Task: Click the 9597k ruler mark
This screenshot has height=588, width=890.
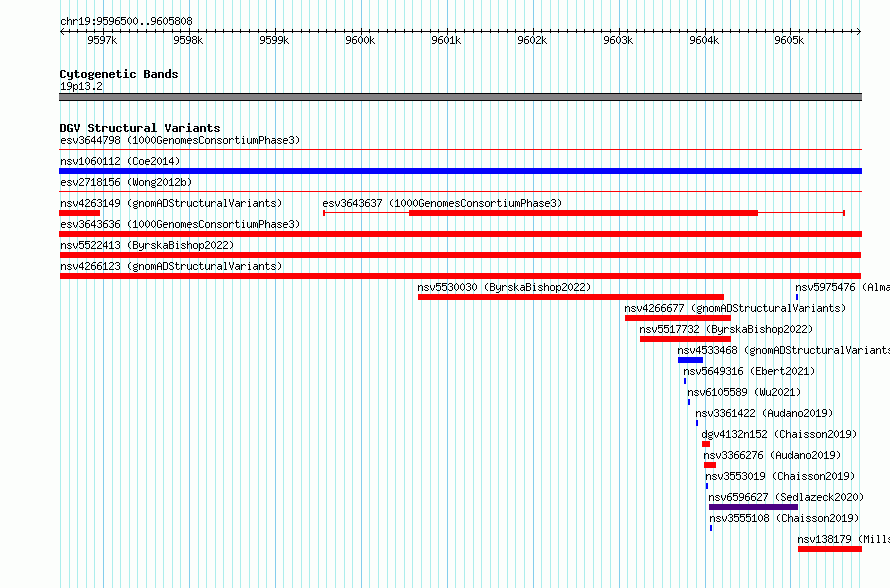Action: tap(102, 40)
